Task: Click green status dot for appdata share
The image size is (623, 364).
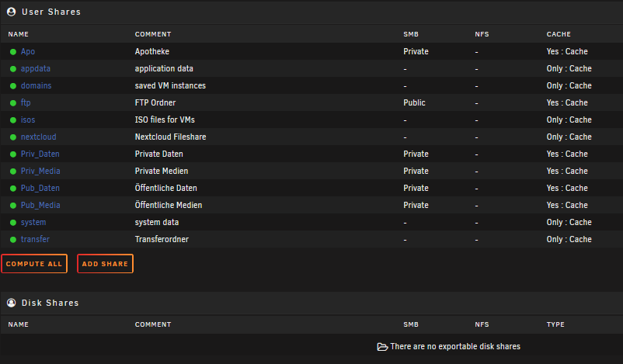Action: (13, 68)
